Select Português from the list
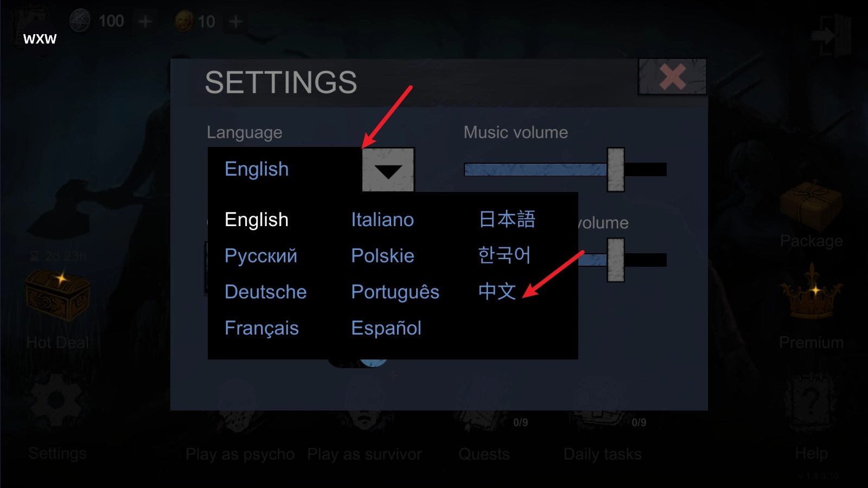Viewport: 868px width, 488px height. tap(395, 292)
